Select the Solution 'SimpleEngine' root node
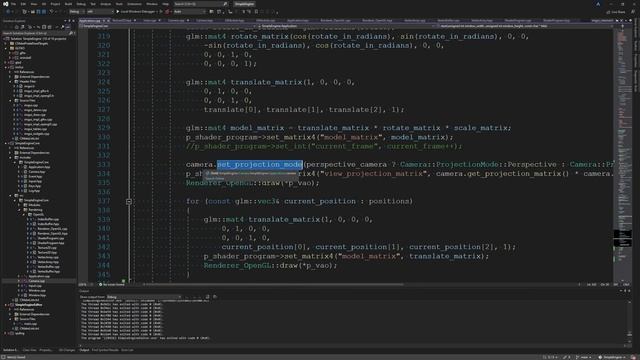640x360 pixels. tap(39, 39)
